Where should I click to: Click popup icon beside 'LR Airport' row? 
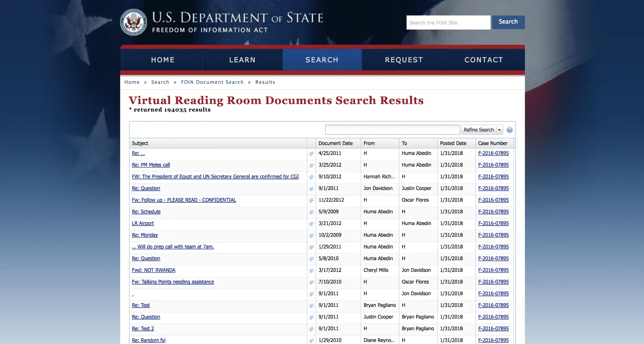(x=311, y=224)
